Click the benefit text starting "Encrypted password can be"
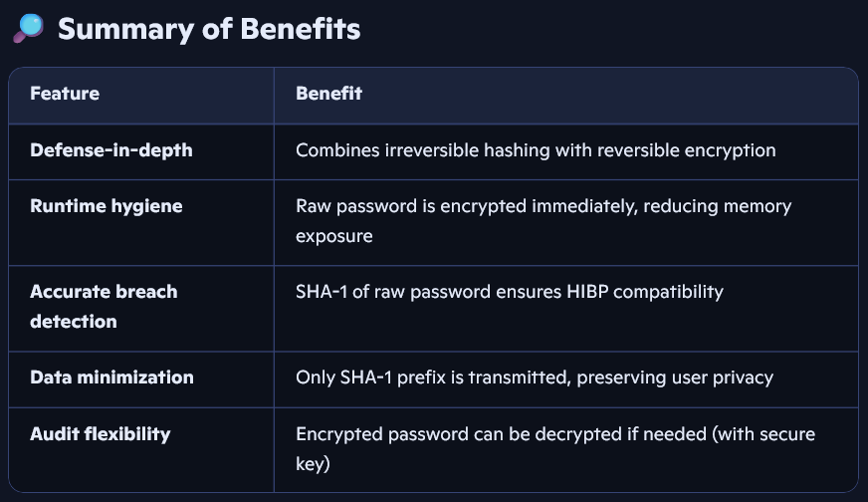 tap(554, 448)
